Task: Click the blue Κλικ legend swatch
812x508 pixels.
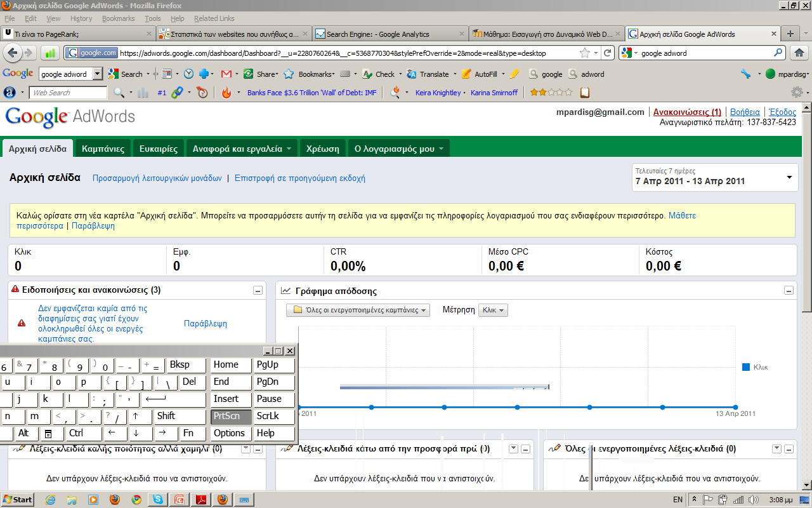Action: 746,367
